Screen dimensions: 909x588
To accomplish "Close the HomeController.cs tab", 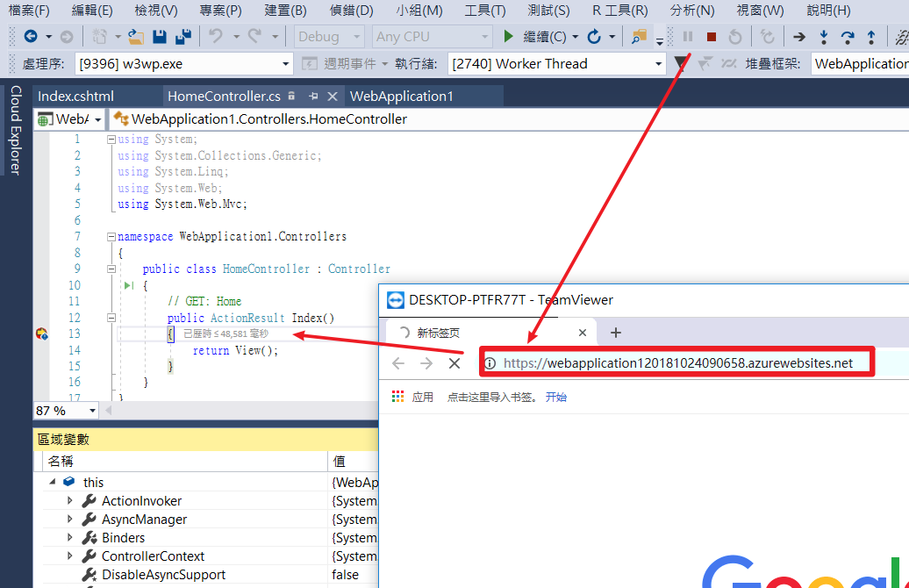I will click(x=333, y=97).
